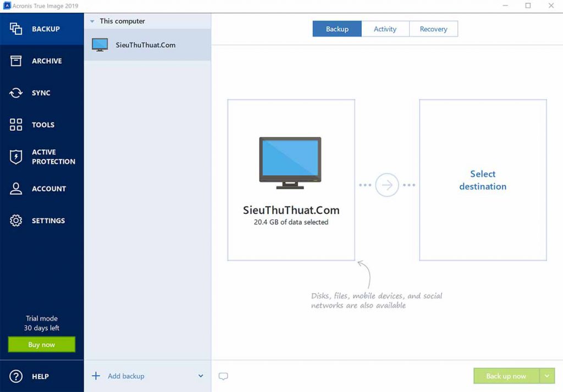Viewport: 563px width, 392px height.
Task: Select the ACTIVE PROTECTION sidebar label
Action: pyautogui.click(x=53, y=157)
